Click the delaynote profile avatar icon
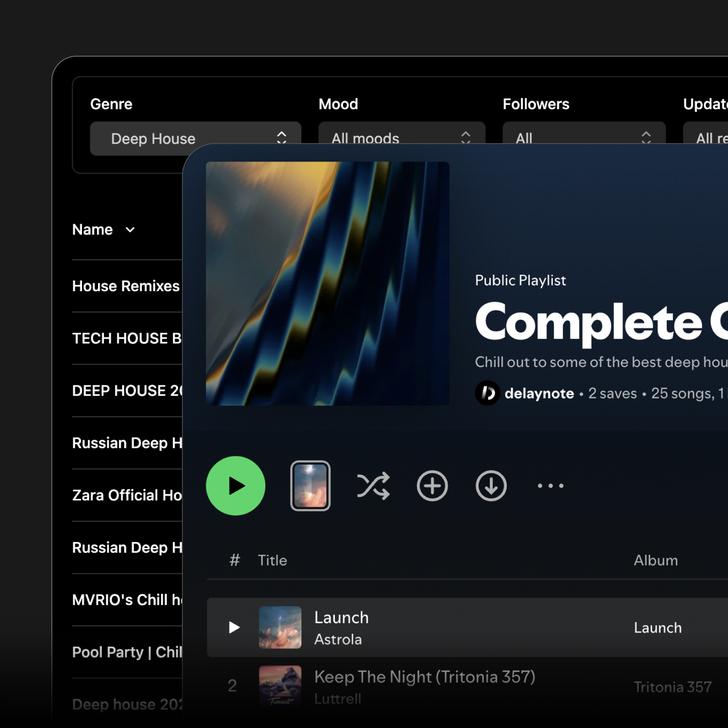The image size is (728, 728). [x=487, y=393]
